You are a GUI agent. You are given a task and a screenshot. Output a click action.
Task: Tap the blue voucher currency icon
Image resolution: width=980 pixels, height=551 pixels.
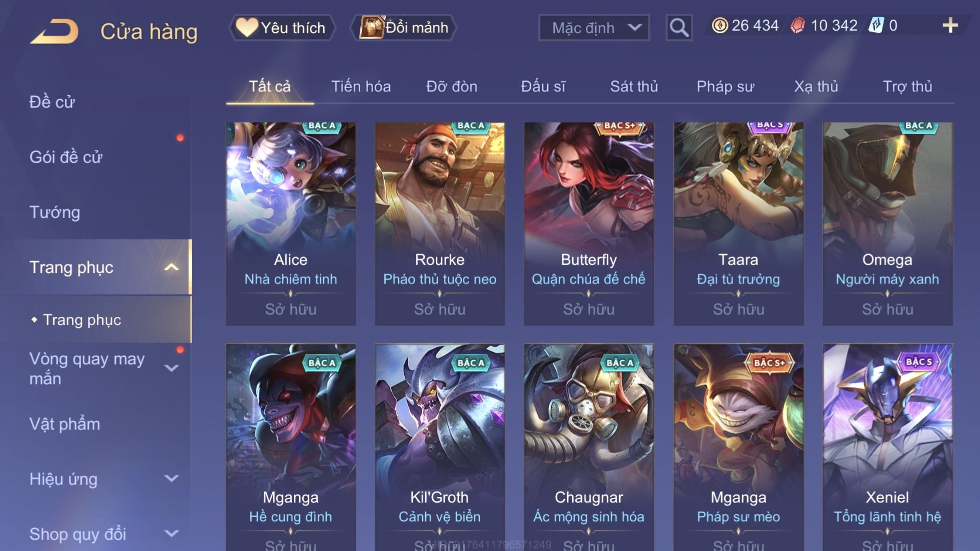tap(876, 25)
